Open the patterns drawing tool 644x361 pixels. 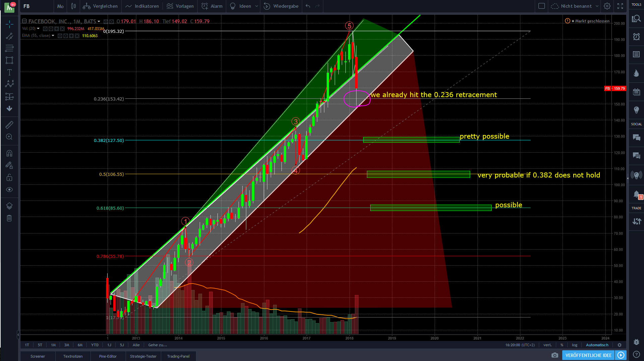tap(9, 84)
